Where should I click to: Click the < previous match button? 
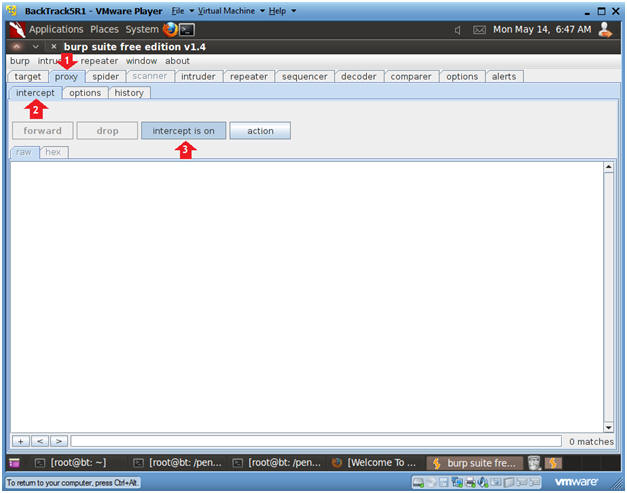click(x=40, y=441)
